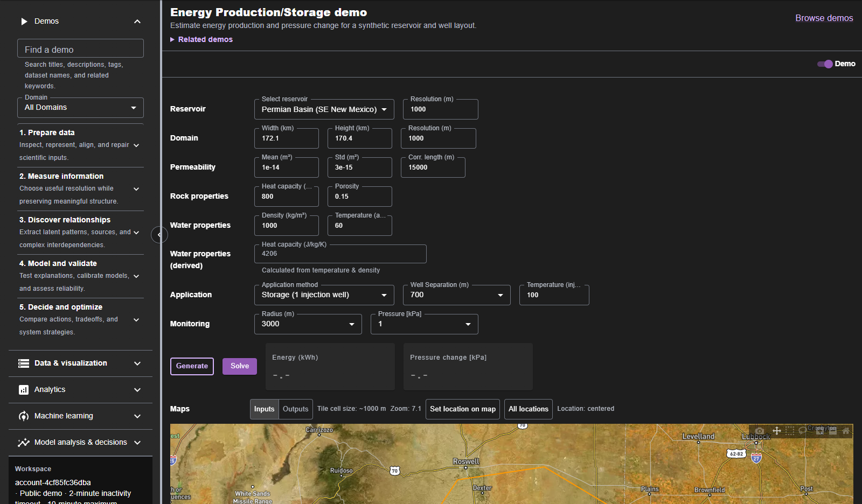Click the Generate button
862x504 pixels.
point(192,366)
